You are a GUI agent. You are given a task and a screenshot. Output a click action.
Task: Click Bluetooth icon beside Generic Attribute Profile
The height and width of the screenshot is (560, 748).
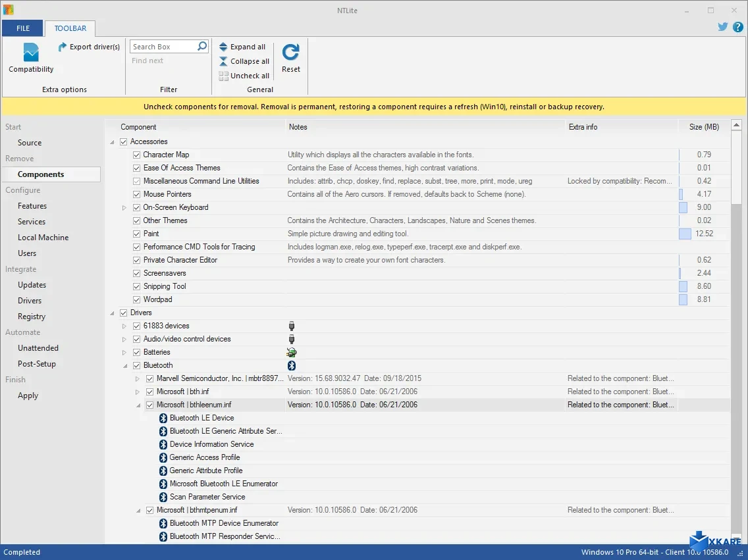click(x=163, y=471)
